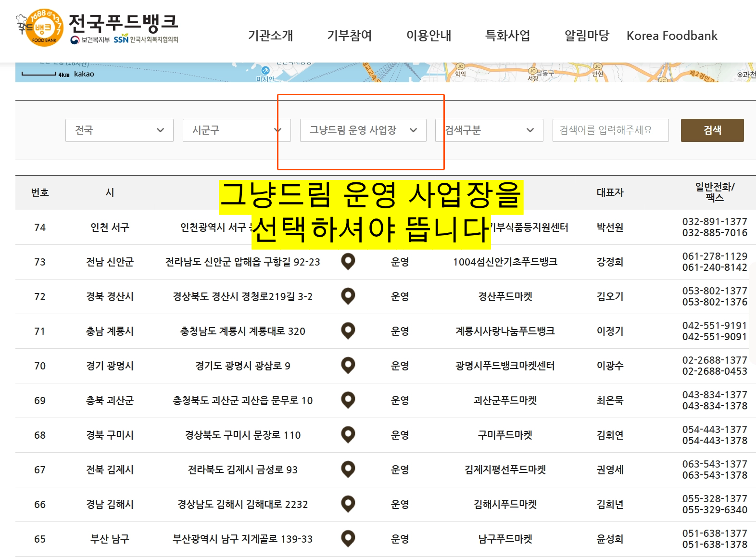Image resolution: width=756 pixels, height=559 pixels.
Task: Click address 경상남도 김해시 김해대로 2232
Action: 242,504
